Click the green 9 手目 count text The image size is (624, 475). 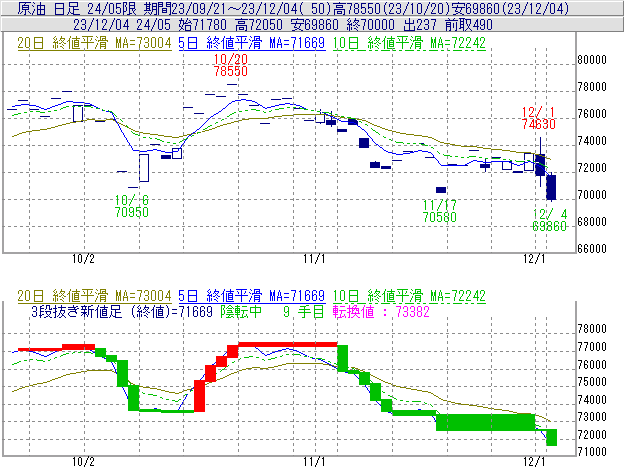coord(304,311)
